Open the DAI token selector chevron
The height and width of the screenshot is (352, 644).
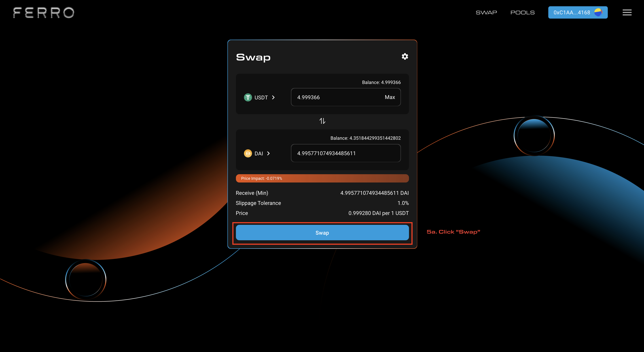coord(268,153)
